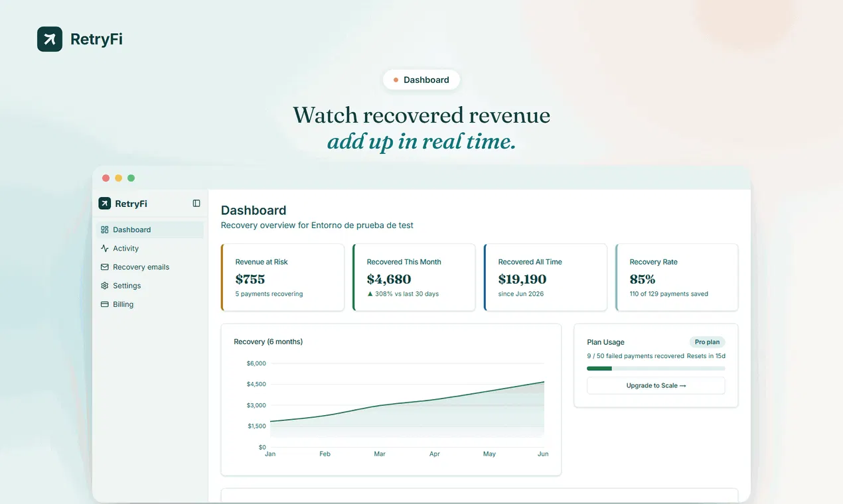This screenshot has width=843, height=504.
Task: Click the $6,000 axis label
Action: [256, 363]
